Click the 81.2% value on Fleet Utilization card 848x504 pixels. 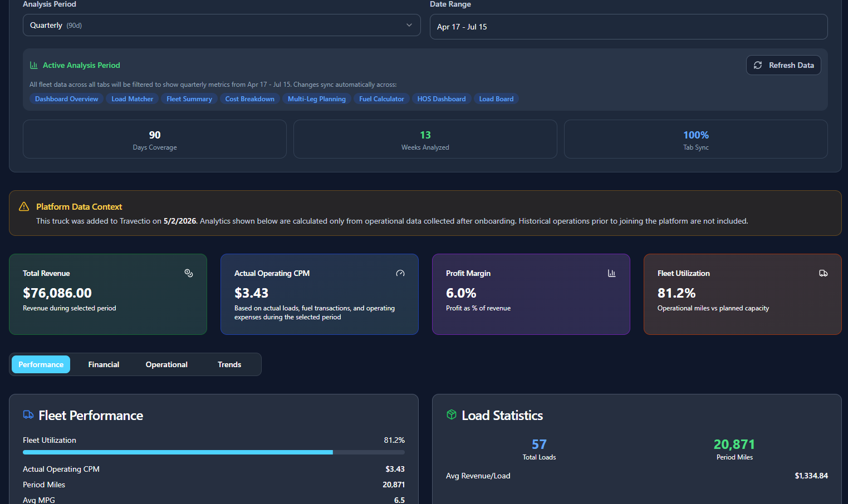tap(677, 293)
